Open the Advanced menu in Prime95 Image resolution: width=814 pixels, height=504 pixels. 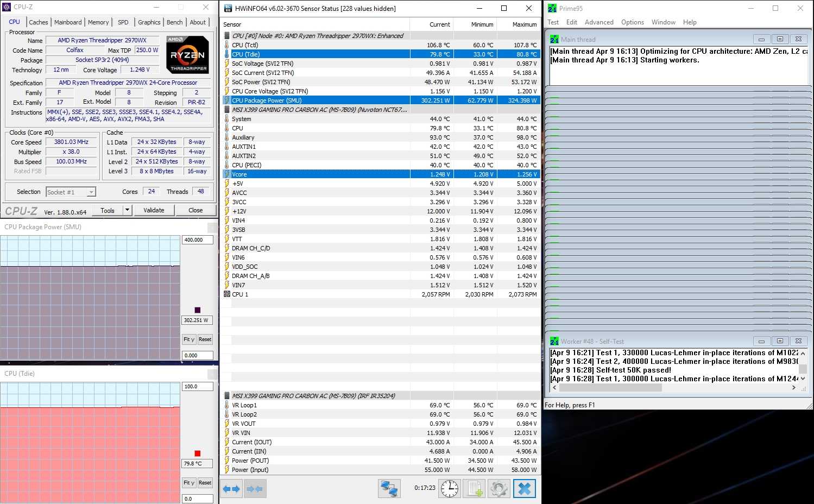click(x=598, y=22)
